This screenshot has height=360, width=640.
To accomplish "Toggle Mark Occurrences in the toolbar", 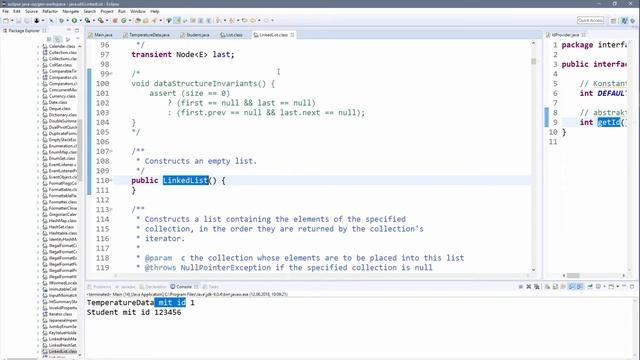I will click(177, 20).
